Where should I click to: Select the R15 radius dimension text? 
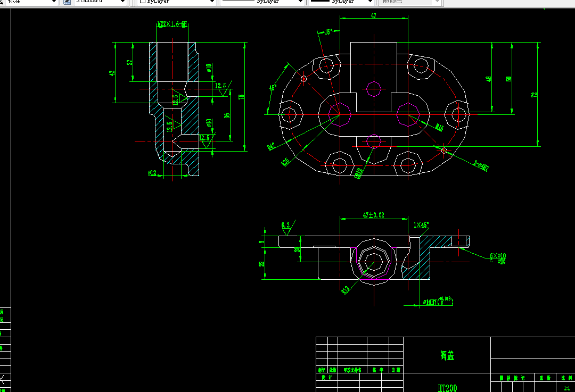click(x=439, y=127)
